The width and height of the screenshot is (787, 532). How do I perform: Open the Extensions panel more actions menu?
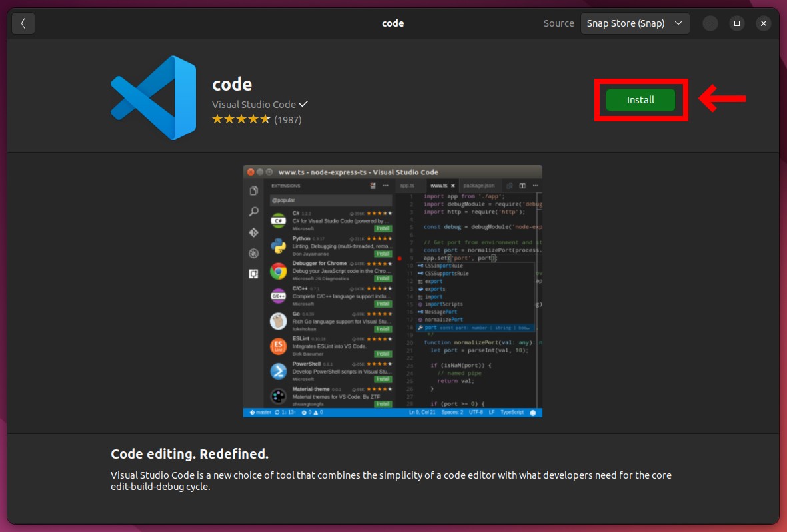[x=385, y=185]
